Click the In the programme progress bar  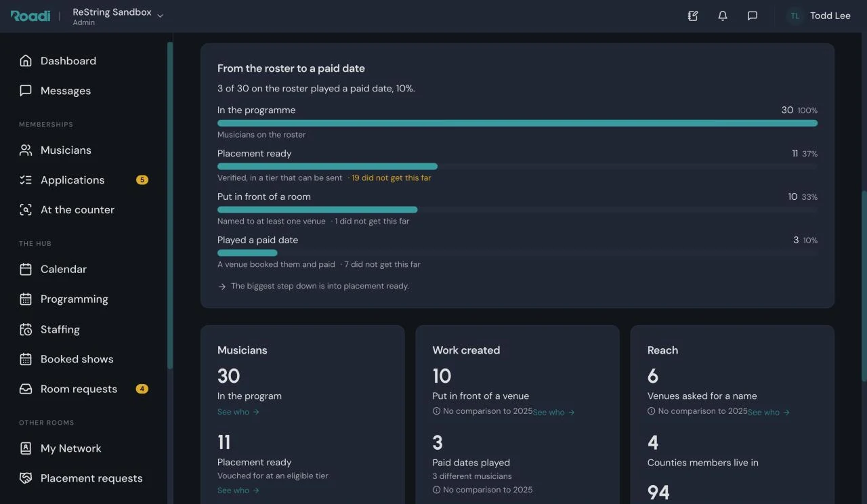tap(517, 123)
